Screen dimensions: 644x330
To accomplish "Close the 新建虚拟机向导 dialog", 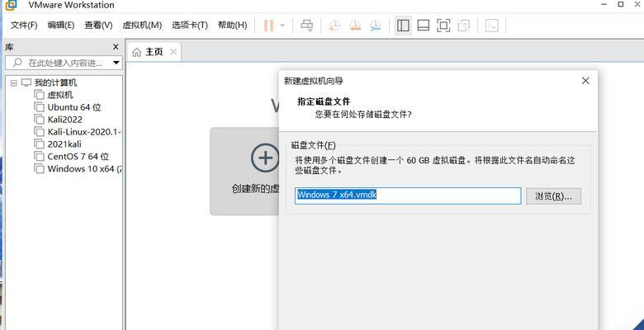I will coord(585,81).
